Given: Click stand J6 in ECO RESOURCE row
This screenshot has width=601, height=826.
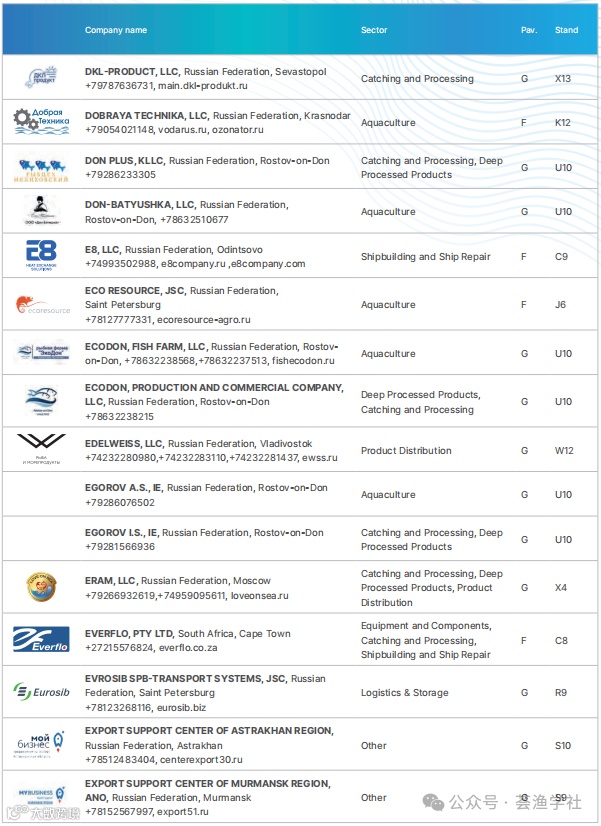Looking at the screenshot, I should click(560, 304).
